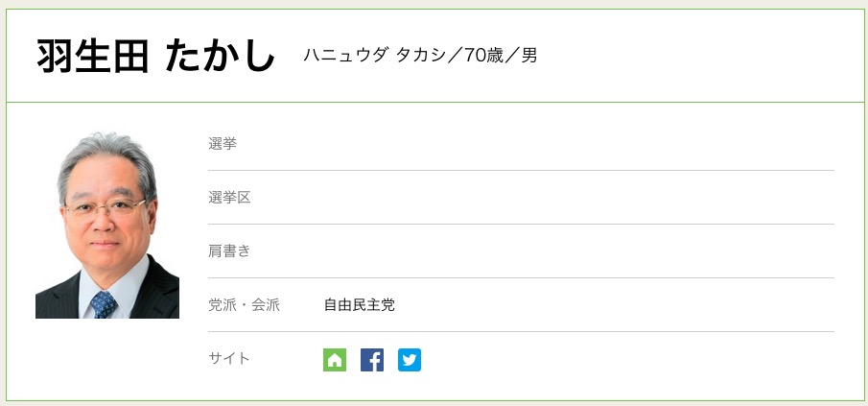Click the 党派・会派 row label

pyautogui.click(x=244, y=305)
